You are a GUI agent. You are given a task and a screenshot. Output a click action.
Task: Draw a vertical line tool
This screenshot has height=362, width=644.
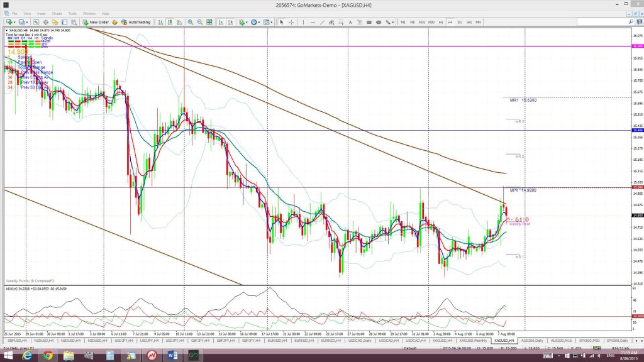tap(304, 22)
